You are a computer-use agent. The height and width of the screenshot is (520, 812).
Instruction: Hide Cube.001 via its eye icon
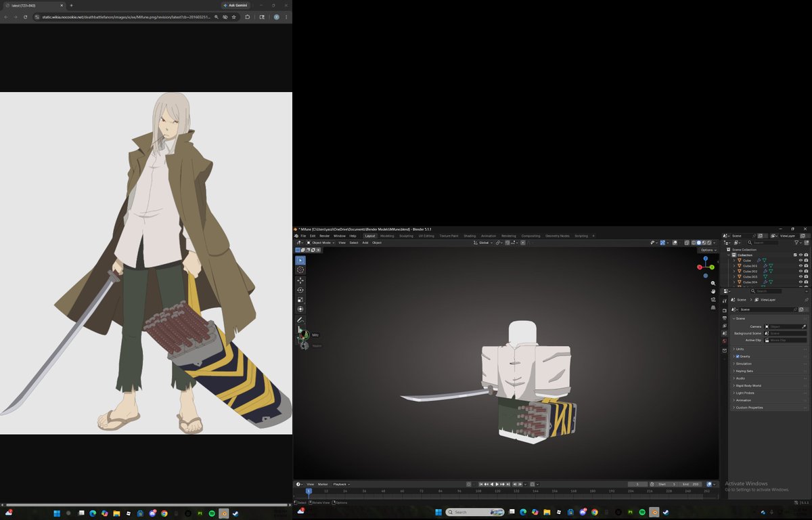(800, 266)
